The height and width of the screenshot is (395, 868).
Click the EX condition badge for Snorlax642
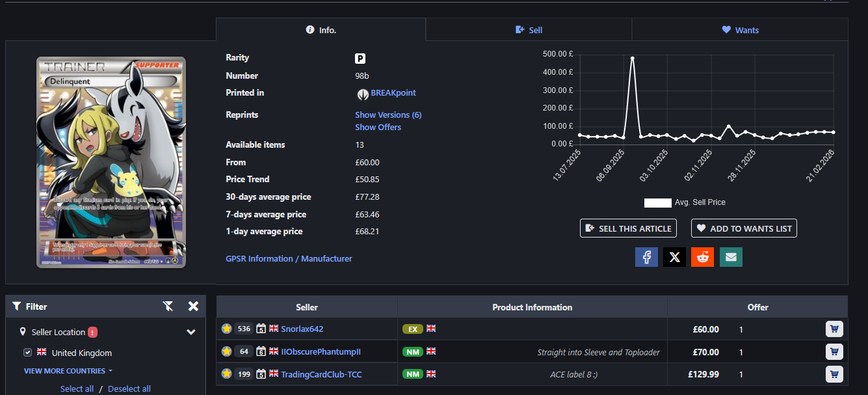point(412,329)
